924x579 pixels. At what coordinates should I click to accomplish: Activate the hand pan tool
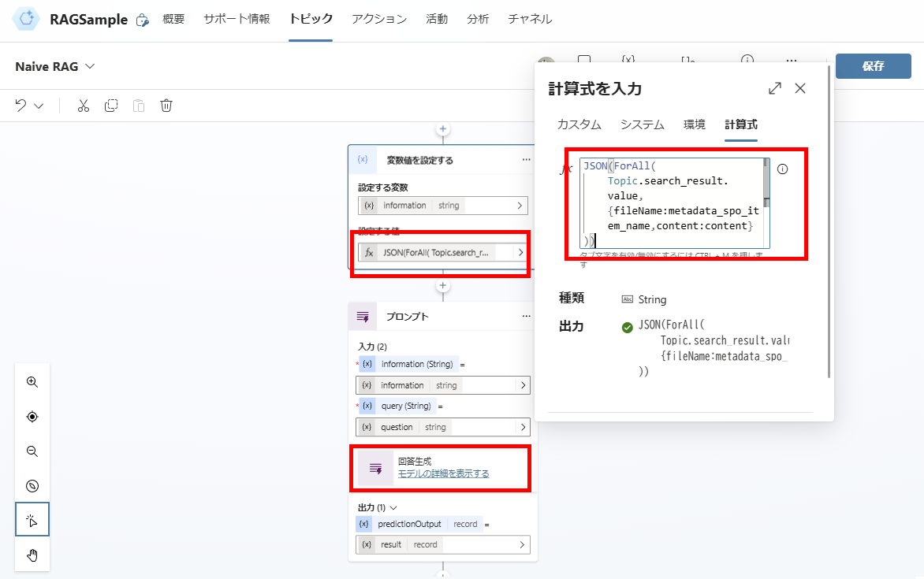tap(32, 555)
